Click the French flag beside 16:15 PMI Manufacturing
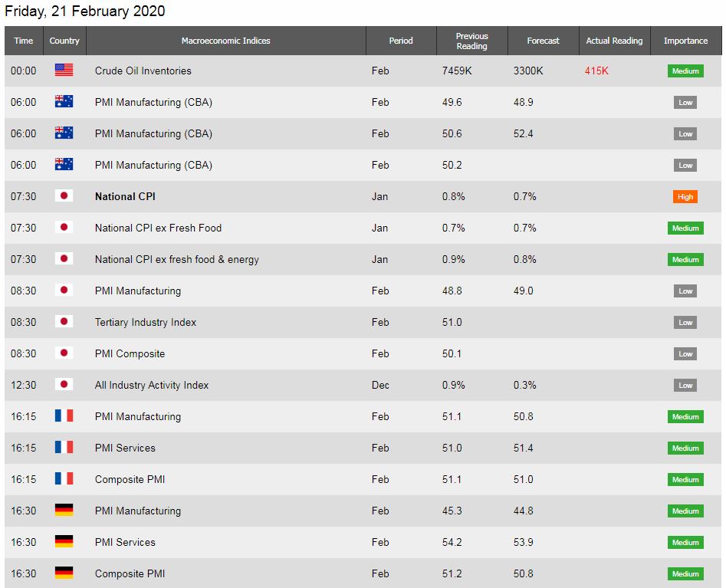 pos(64,416)
